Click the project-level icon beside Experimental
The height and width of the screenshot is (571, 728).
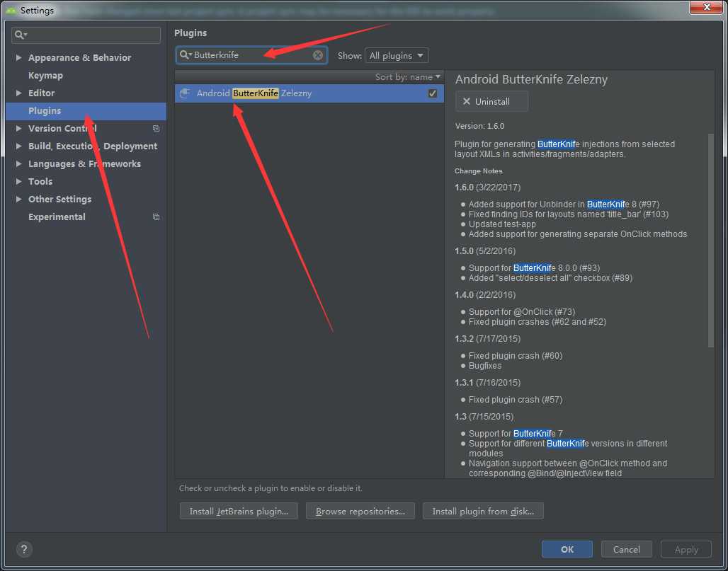(157, 217)
